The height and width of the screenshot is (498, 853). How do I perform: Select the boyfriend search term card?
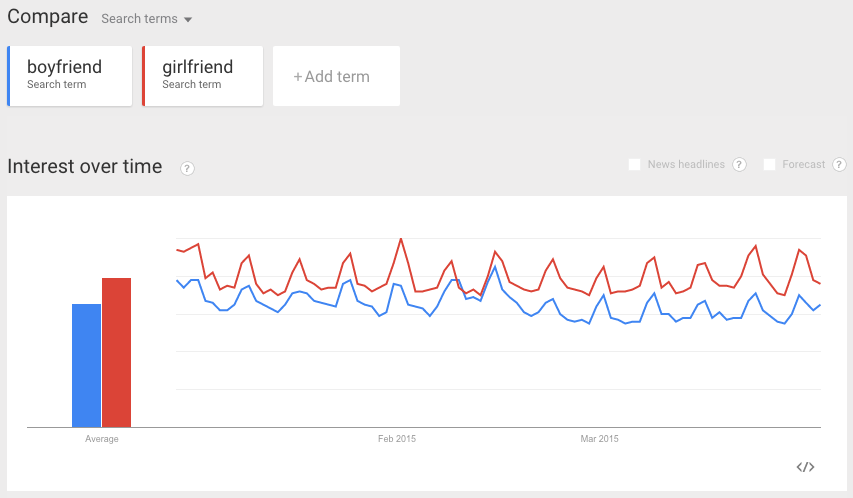70,76
